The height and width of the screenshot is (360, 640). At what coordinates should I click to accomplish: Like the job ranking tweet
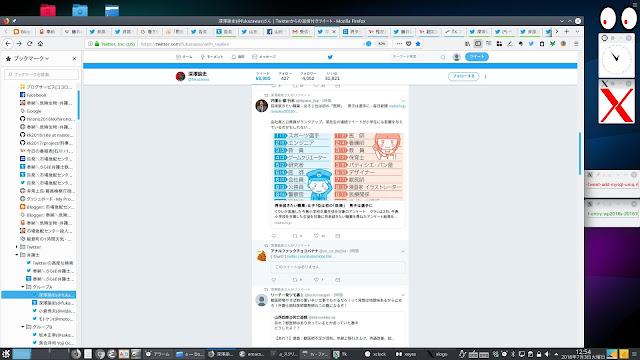click(316, 236)
